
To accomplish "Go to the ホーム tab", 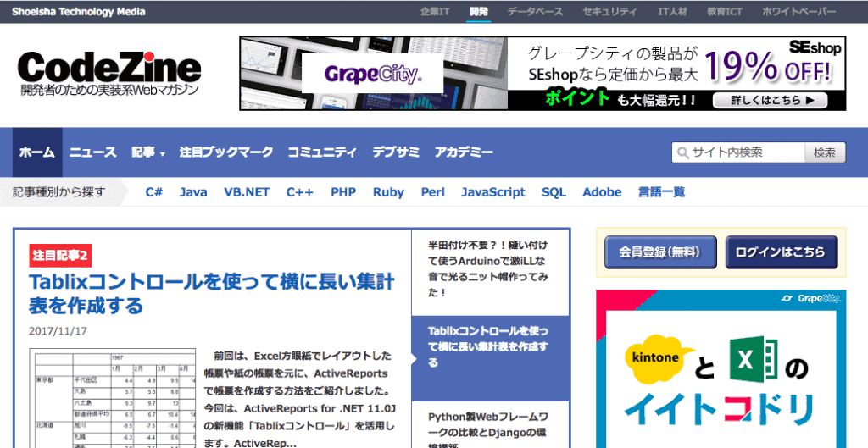I will [37, 152].
